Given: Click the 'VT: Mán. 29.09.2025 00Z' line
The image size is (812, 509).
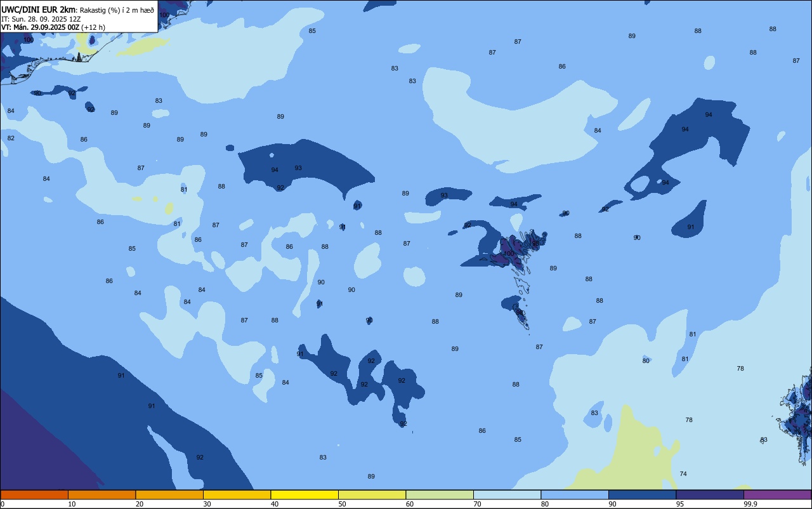Looking at the screenshot, I should (x=40, y=27).
